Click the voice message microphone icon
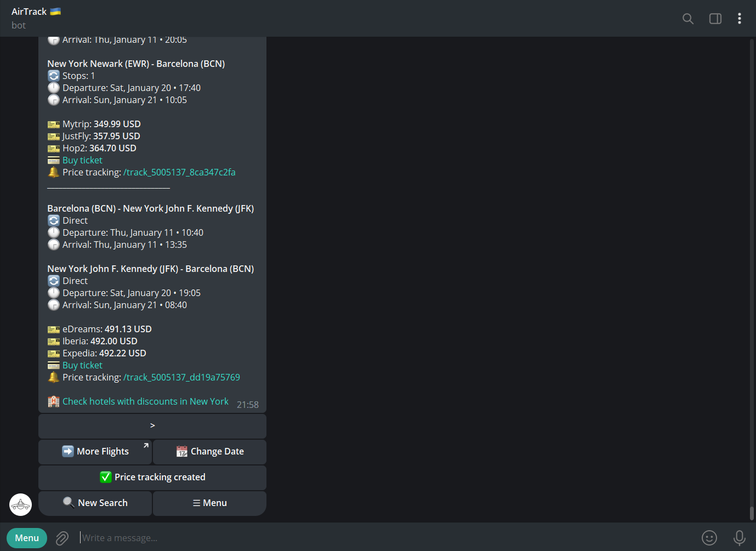 click(740, 538)
